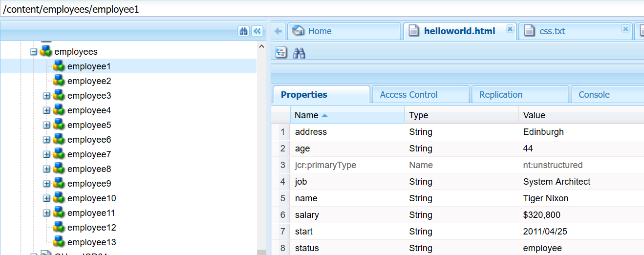Click the tree scrollbar up arrow

[261, 46]
